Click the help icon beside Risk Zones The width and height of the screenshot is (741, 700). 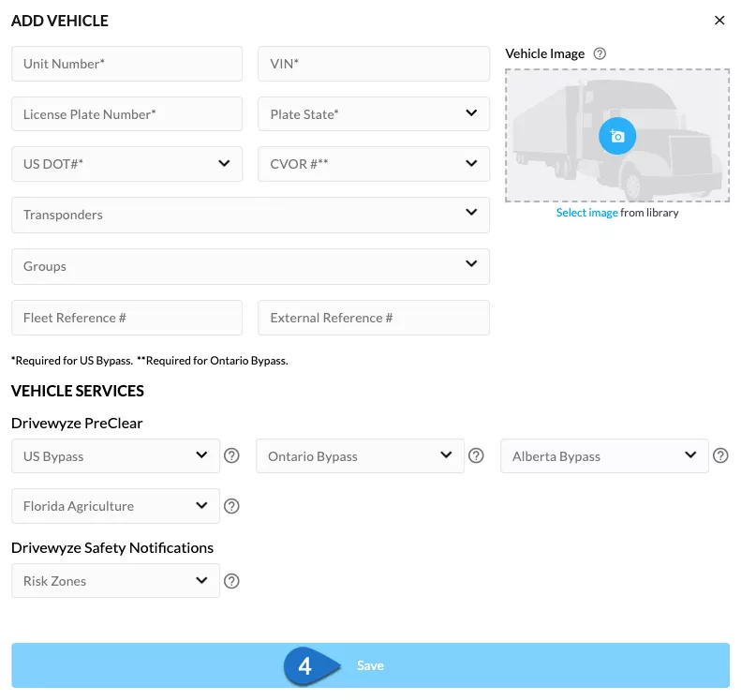[231, 581]
